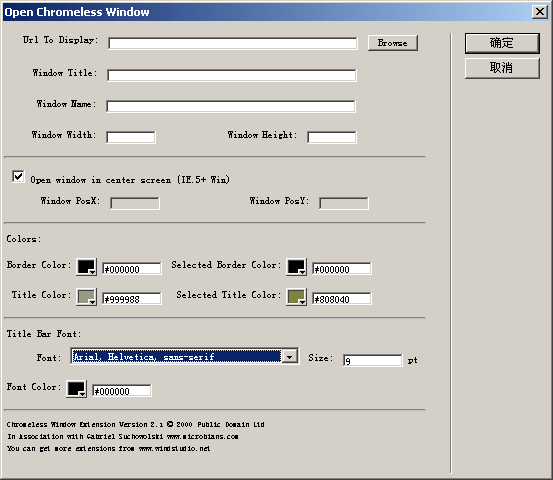The width and height of the screenshot is (553, 480).
Task: Open the Border Color swatch picker
Action: [86, 267]
